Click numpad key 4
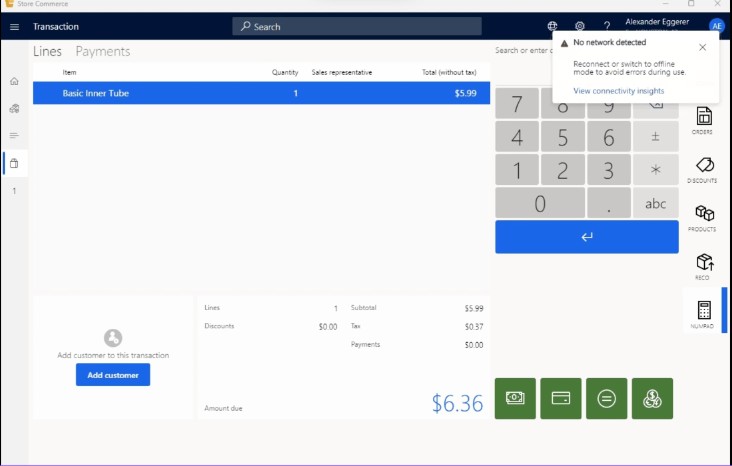This screenshot has height=466, width=732. 517,137
